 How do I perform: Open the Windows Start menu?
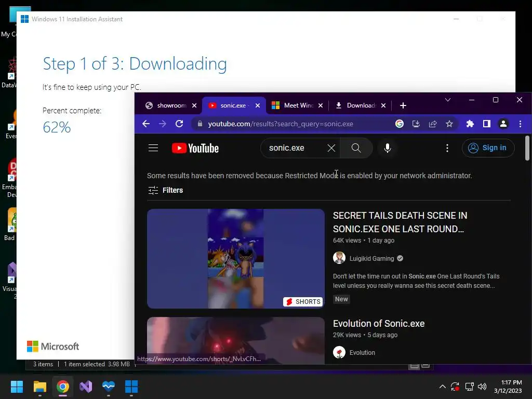(x=17, y=387)
